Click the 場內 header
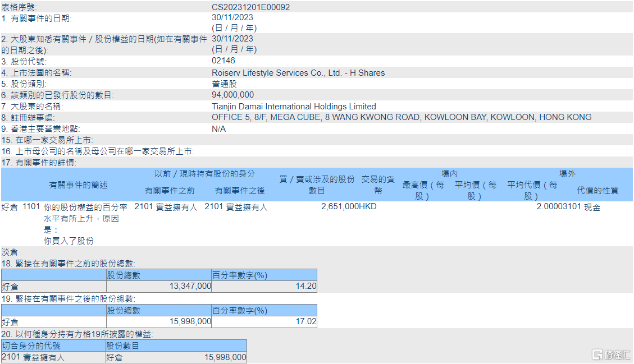The height and width of the screenshot is (364, 634). click(450, 174)
